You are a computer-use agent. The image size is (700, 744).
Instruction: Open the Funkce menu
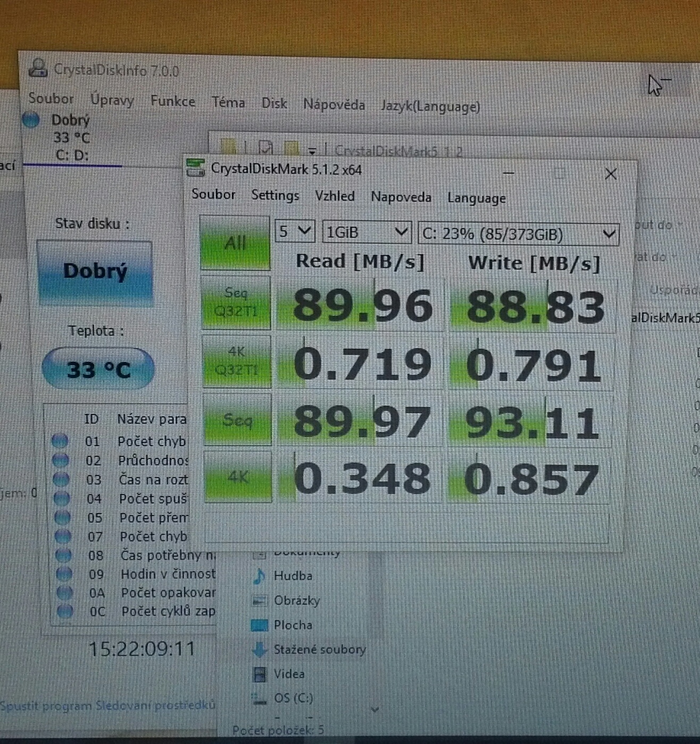click(x=172, y=101)
